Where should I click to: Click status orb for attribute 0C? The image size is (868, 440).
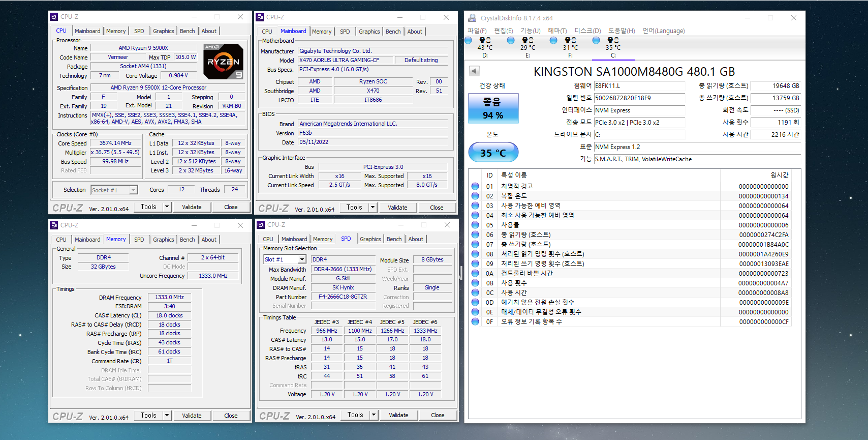click(x=475, y=292)
